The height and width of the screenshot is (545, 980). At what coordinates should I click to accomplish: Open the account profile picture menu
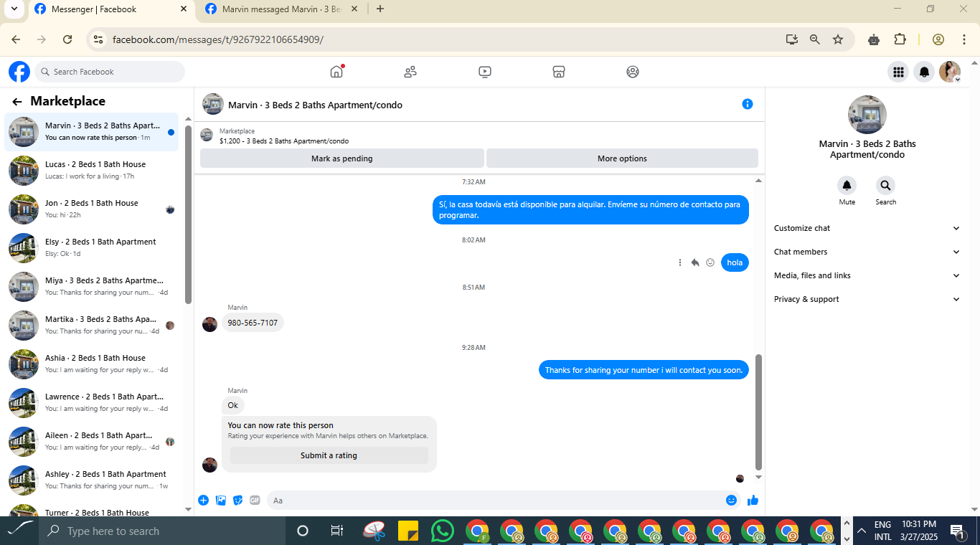(950, 72)
